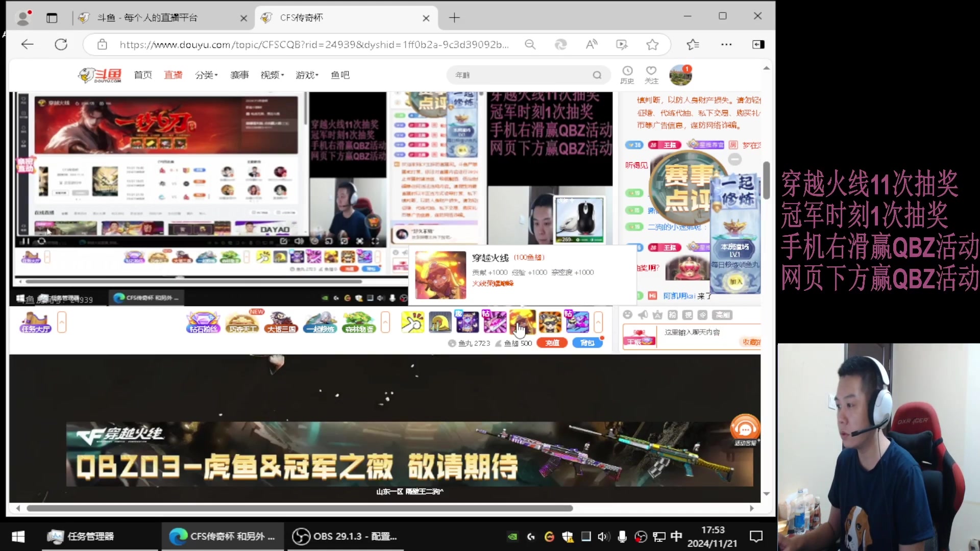The width and height of the screenshot is (980, 551).
Task: Open the 钻石粉丝 diamond fans icon
Action: 203,322
